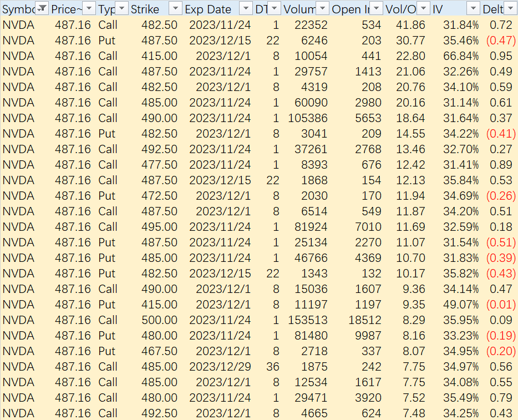The image size is (518, 420).
Task: Expand the Volume column filter dropdown
Action: tap(322, 8)
